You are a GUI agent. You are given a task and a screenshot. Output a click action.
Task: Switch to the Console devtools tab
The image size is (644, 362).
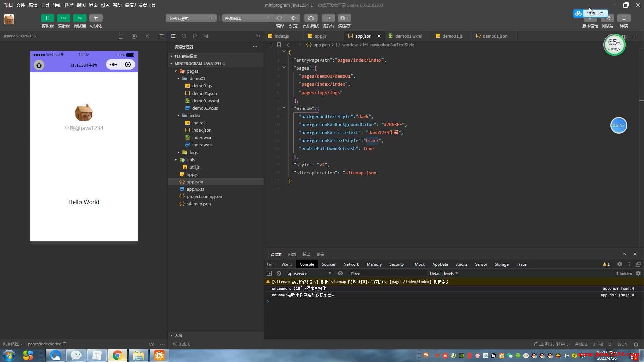pyautogui.click(x=307, y=264)
